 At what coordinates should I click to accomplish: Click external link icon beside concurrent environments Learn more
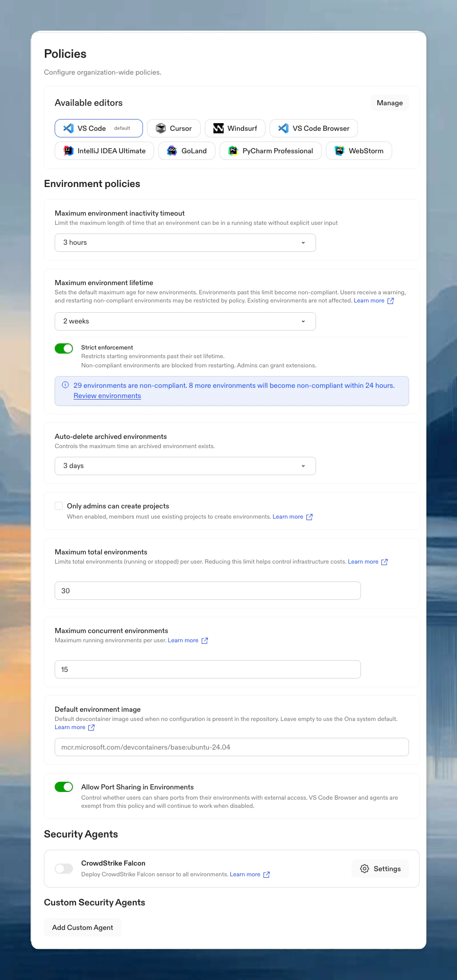point(205,641)
